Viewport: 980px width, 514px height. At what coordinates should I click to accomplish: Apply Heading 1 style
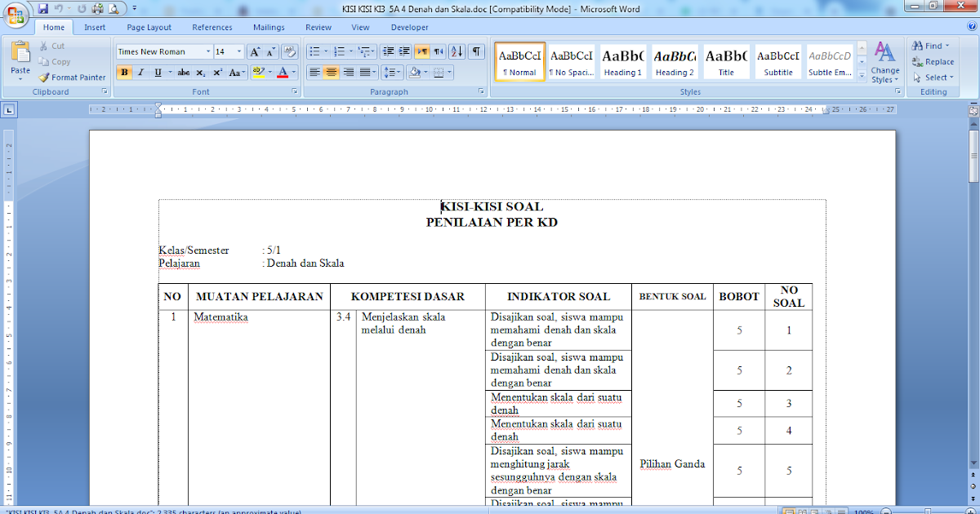tap(622, 62)
